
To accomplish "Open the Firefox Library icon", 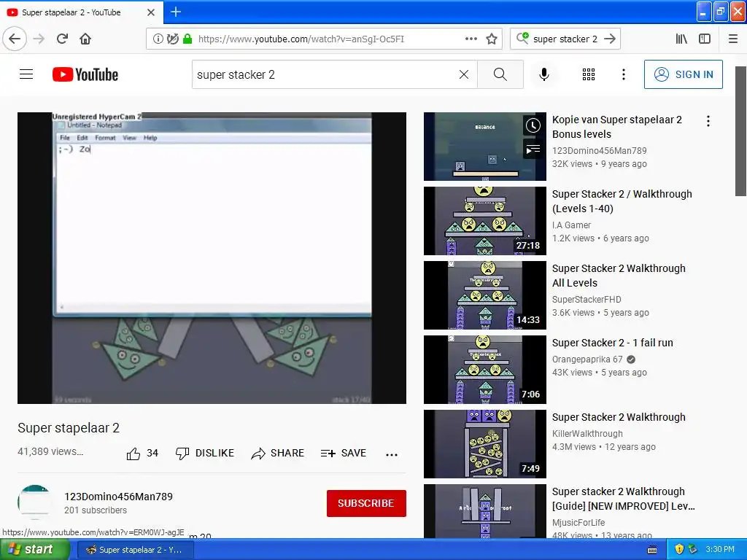I will [681, 39].
